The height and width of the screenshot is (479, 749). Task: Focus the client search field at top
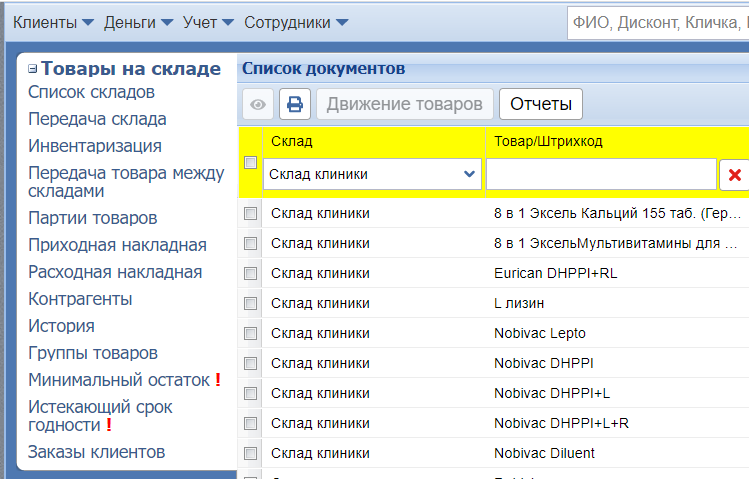pos(657,22)
